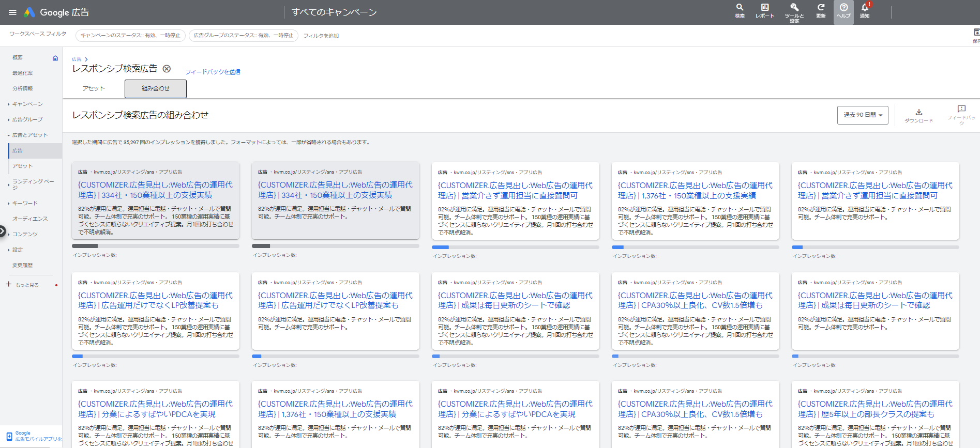Open the 過去 90 日間 date range dropdown
980x448 pixels.
coord(863,115)
